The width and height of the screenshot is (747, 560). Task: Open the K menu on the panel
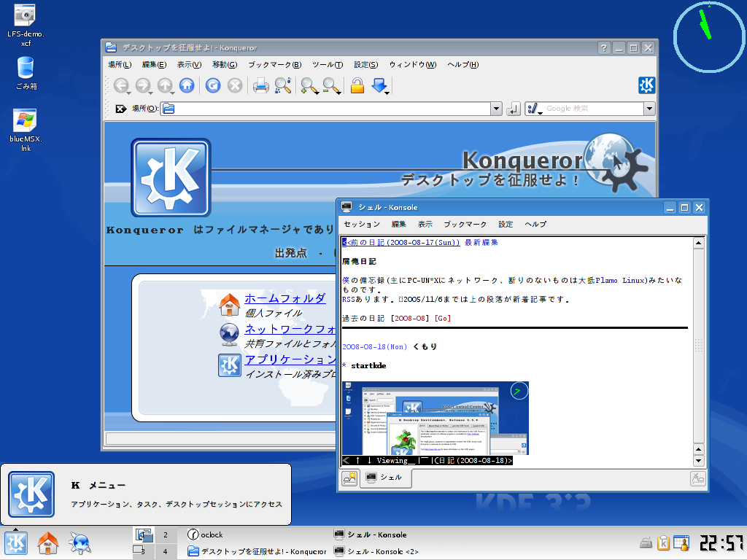coord(16,542)
